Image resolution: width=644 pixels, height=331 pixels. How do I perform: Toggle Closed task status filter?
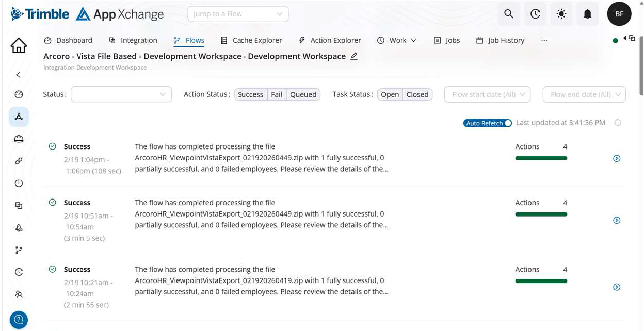[x=417, y=94]
